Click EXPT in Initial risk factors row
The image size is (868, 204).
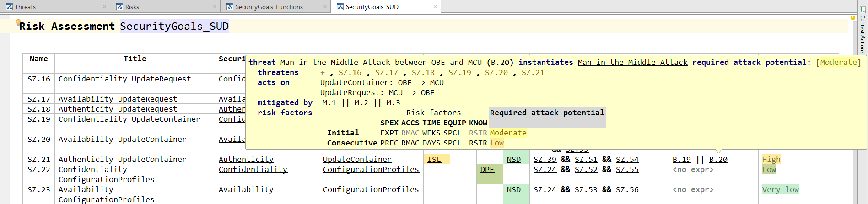click(389, 133)
